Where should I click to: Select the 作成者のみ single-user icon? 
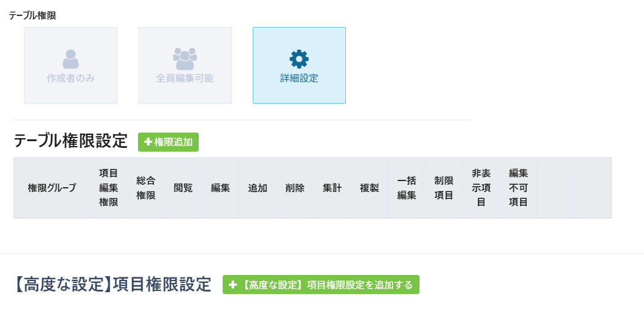pyautogui.click(x=71, y=59)
